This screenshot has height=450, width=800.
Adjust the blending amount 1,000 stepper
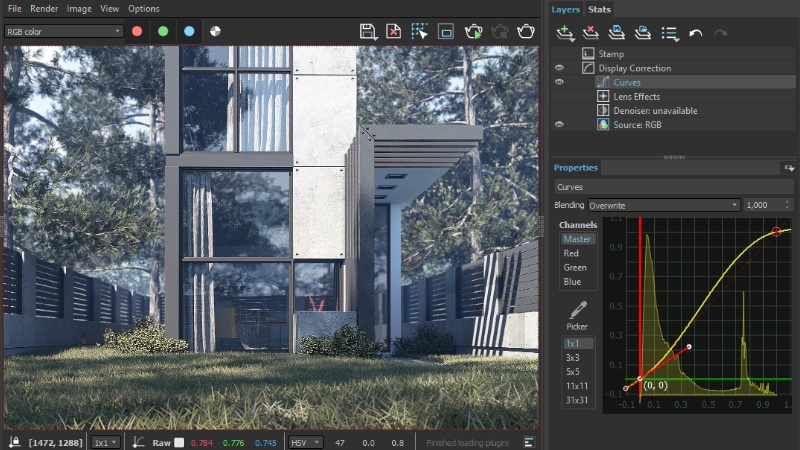(787, 205)
